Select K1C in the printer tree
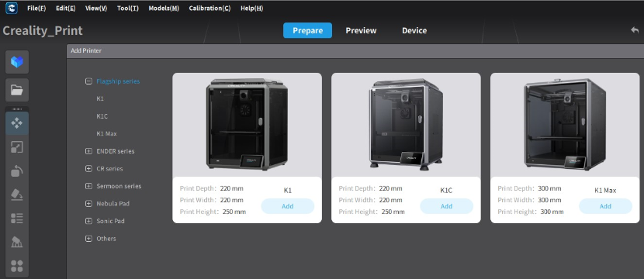 click(x=102, y=116)
